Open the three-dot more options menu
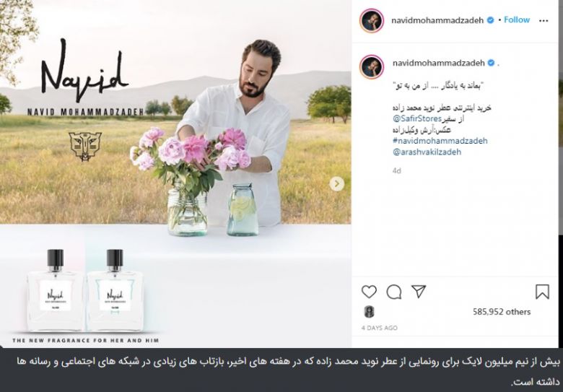The height and width of the screenshot is (392, 563). tap(544, 20)
